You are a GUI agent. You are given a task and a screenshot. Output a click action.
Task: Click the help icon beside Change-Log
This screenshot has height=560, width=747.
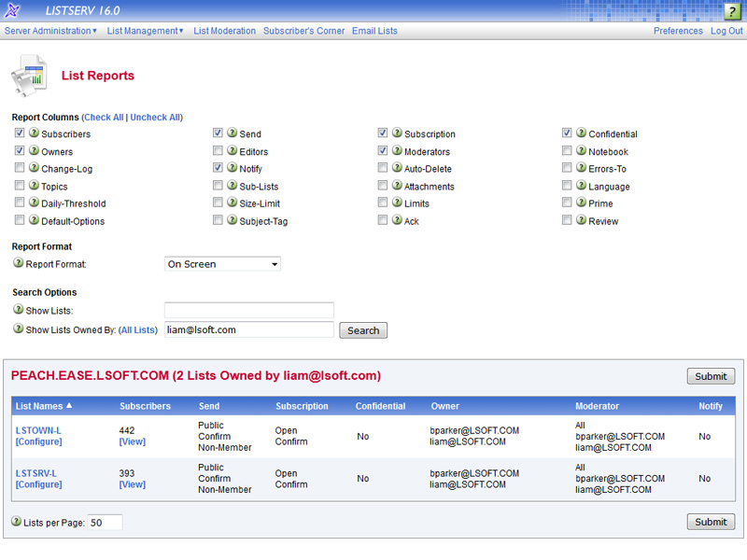34,168
